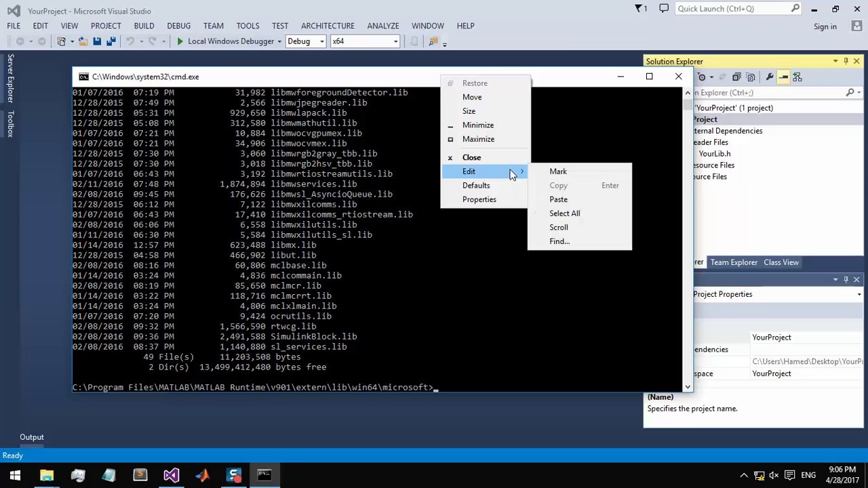Open the Debug configuration dropdown

pos(305,41)
